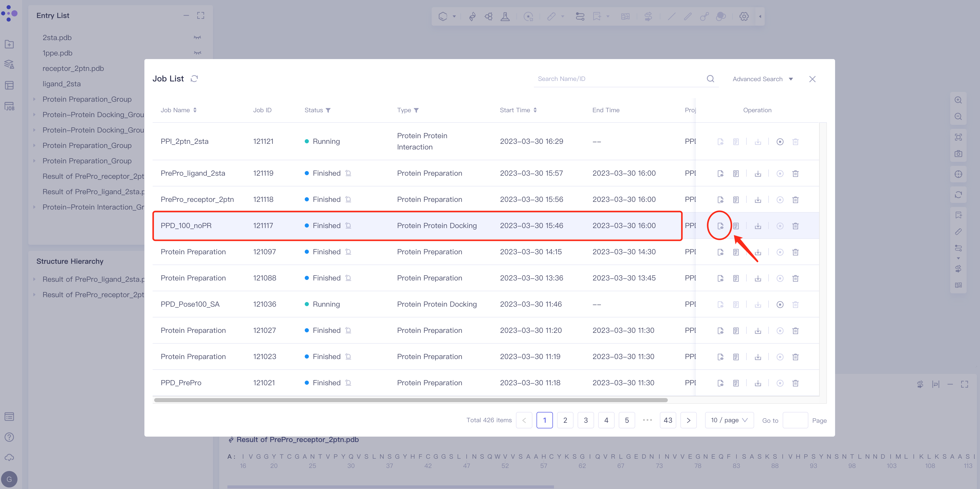
Task: Go to next page of jobs
Action: tap(688, 420)
